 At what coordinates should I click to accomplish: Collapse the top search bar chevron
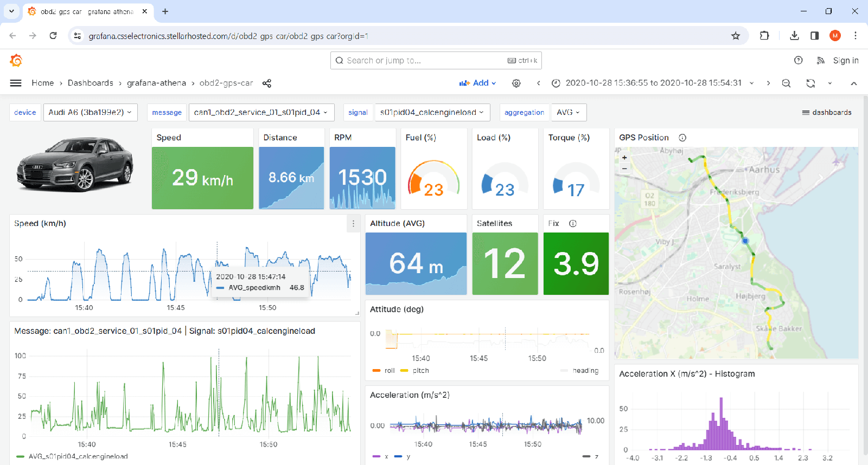854,83
